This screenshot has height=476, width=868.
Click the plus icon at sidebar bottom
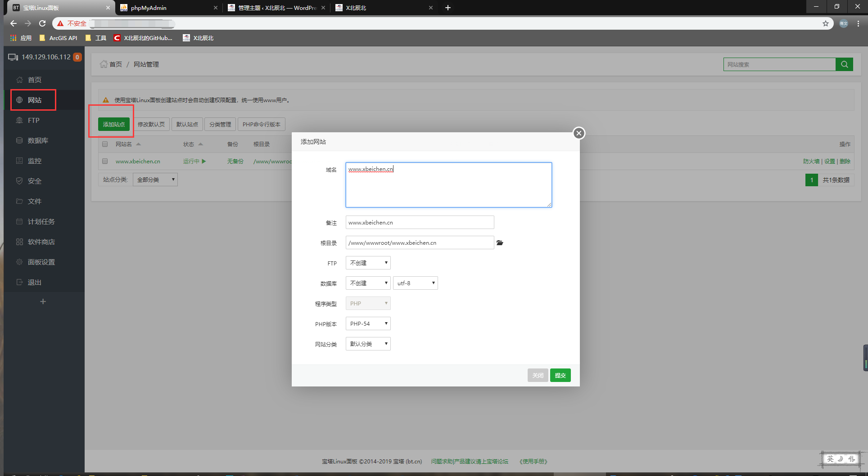point(43,301)
